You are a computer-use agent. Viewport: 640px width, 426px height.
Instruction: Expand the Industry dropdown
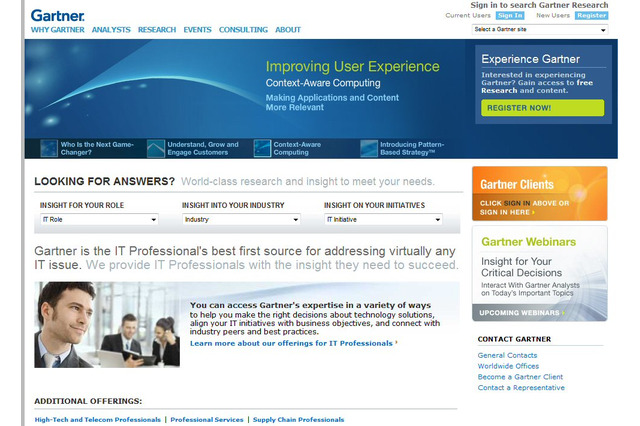tap(241, 220)
